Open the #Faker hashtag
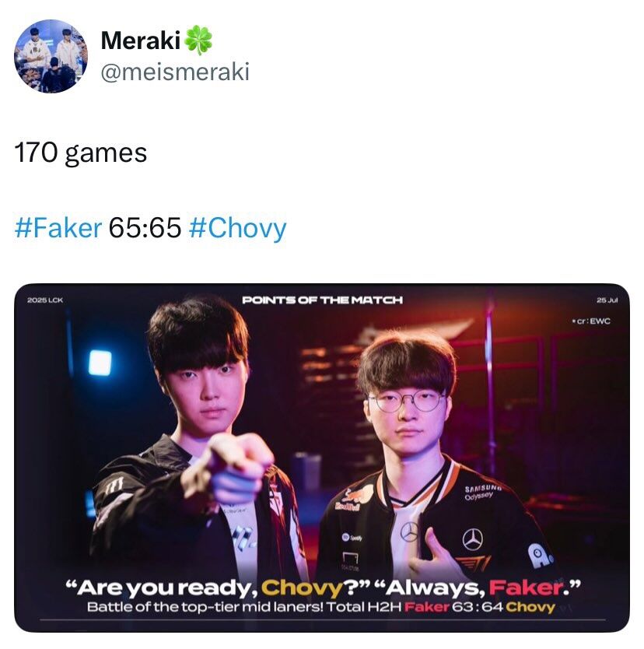Screen dimensions: 644x649 58,228
